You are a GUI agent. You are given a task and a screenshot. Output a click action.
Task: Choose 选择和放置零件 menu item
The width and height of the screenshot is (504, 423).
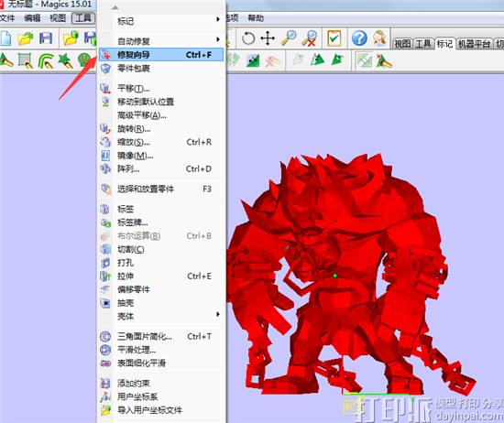click(160, 189)
